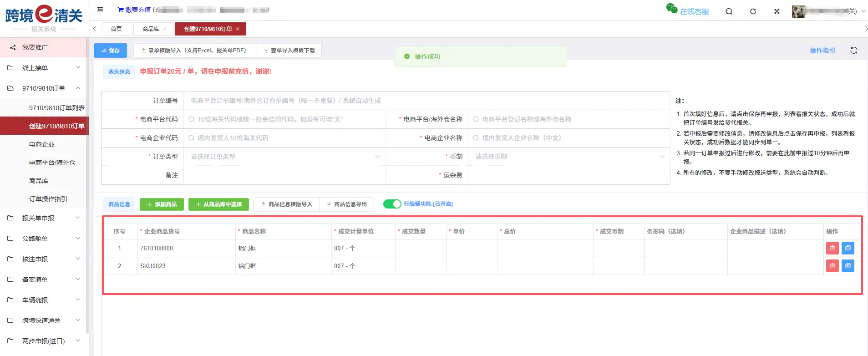Open the 订单类型 dropdown
The height and width of the screenshot is (356, 868).
[284, 157]
